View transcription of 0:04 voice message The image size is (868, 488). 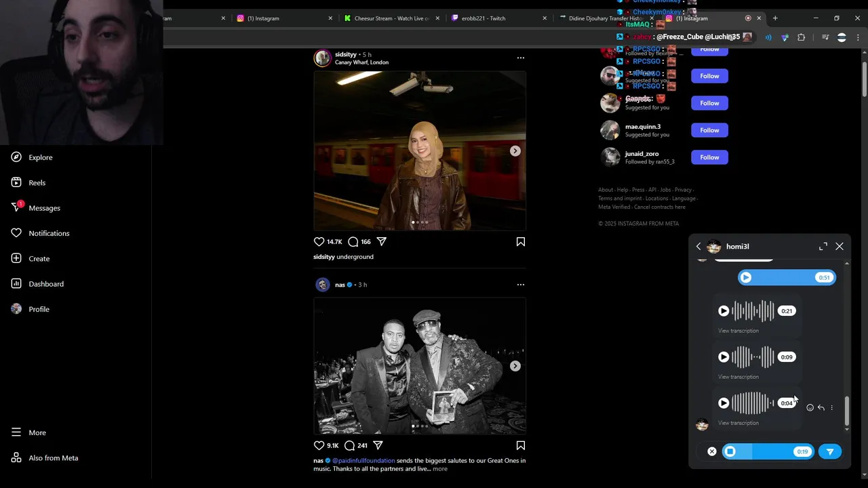738,423
